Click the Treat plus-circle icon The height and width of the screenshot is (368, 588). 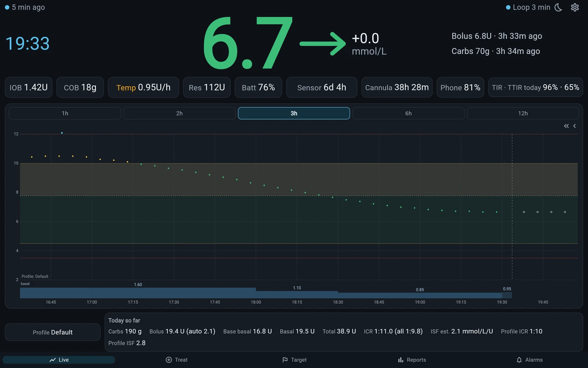click(x=169, y=360)
